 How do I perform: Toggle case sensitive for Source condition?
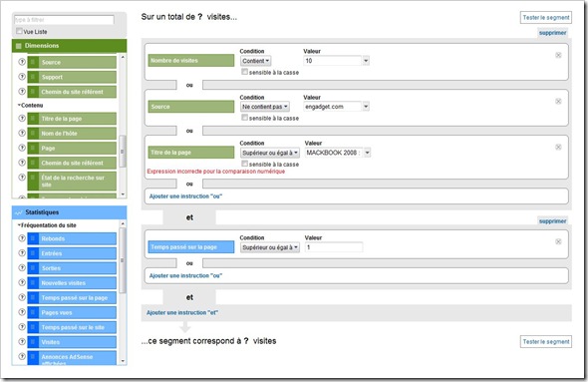[x=244, y=118]
